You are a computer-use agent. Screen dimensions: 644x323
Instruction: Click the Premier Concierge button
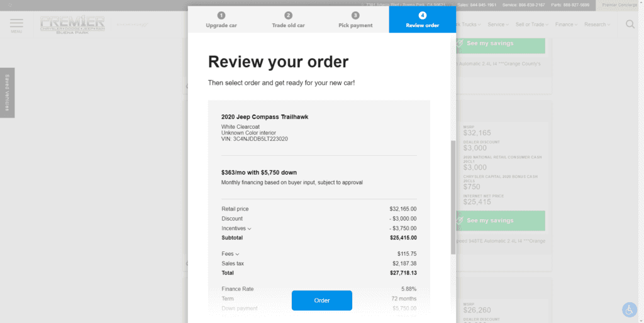619,5
